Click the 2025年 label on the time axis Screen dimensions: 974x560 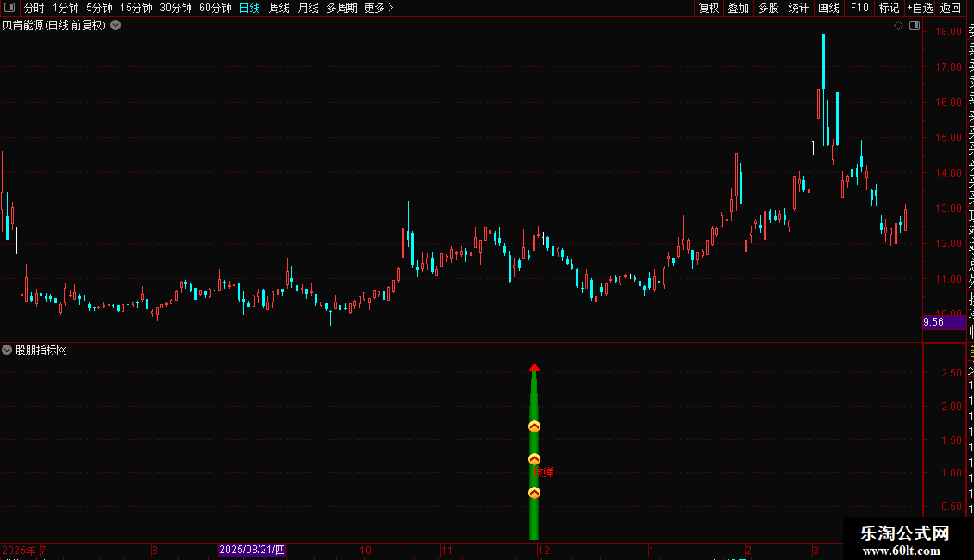19,550
